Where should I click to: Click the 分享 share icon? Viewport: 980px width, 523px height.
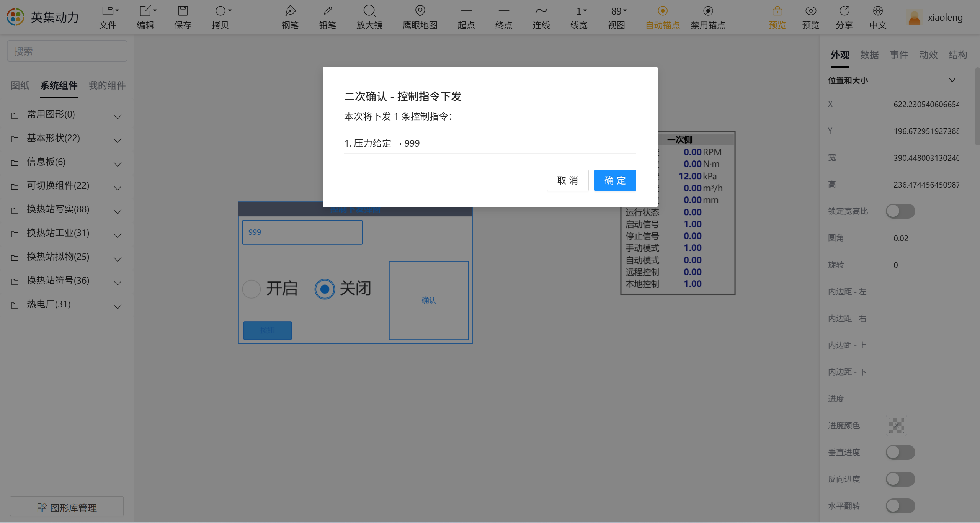(844, 11)
